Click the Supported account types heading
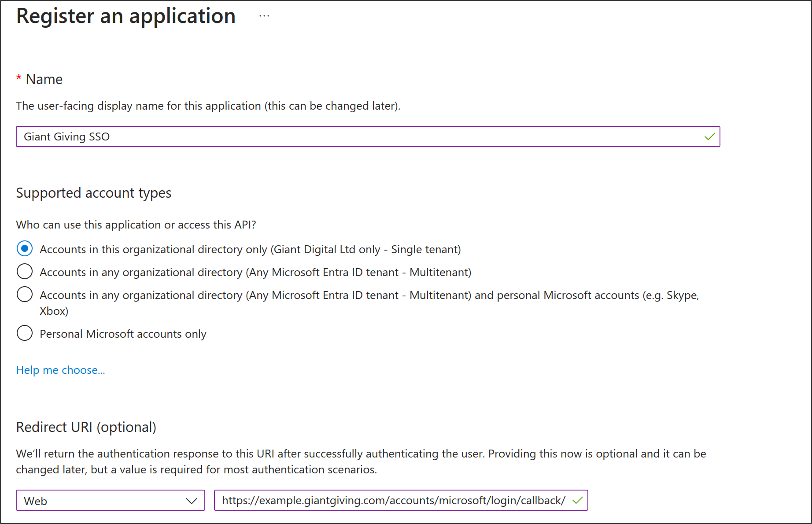This screenshot has width=812, height=524. 93,192
